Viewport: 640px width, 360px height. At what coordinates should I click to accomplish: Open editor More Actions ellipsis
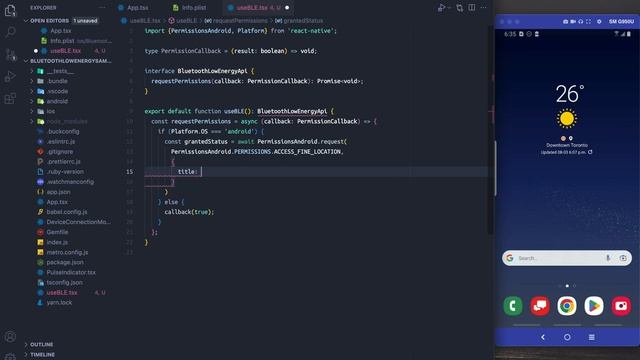point(484,8)
